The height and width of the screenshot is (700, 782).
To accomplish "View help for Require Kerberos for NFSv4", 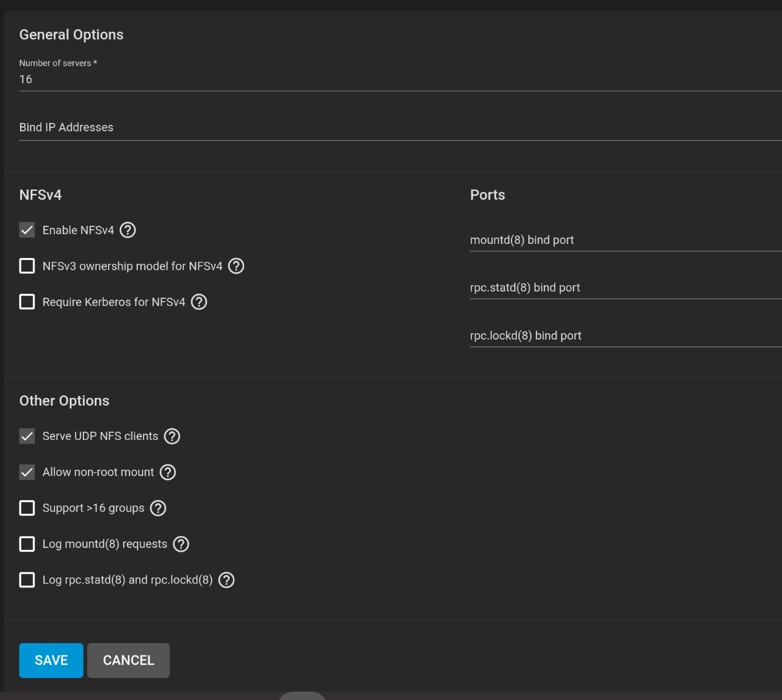I will pos(199,302).
